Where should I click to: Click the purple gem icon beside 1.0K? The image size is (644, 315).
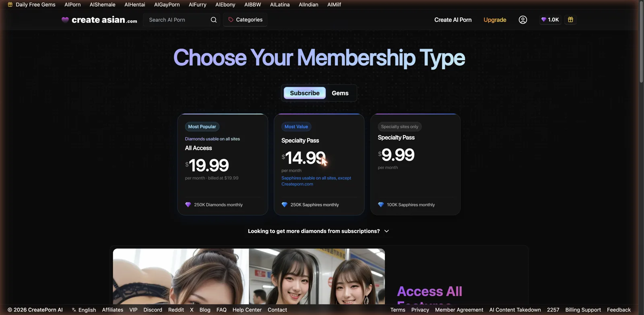click(x=544, y=20)
